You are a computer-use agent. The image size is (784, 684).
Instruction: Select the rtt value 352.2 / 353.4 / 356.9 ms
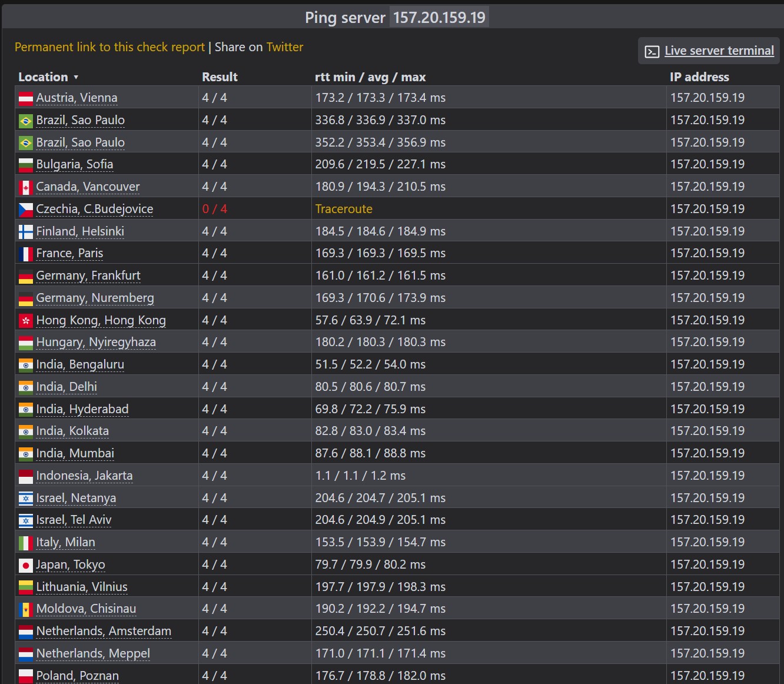(380, 142)
